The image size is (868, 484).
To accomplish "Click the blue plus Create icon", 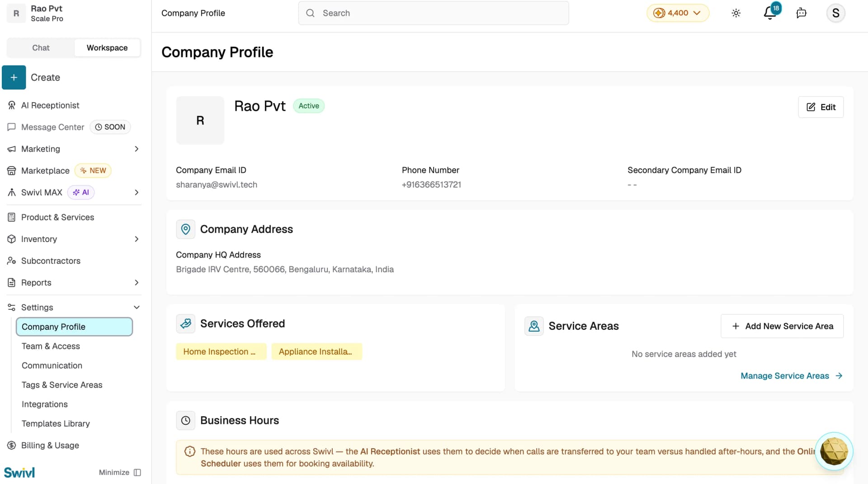I will click(14, 77).
